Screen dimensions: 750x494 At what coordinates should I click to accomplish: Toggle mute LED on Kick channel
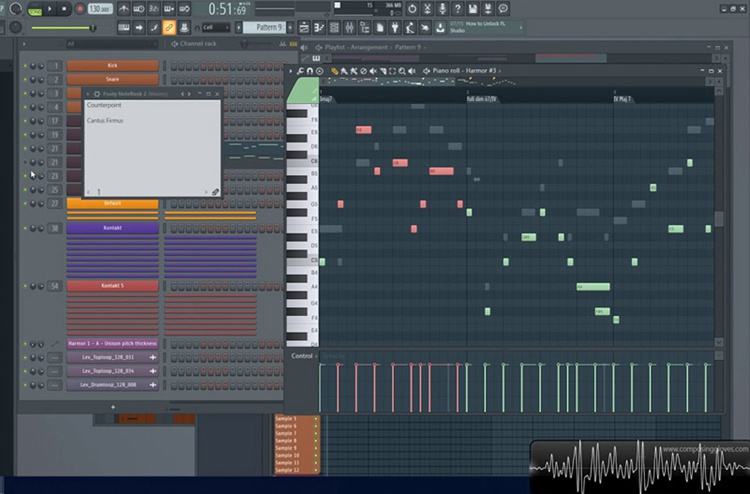(x=24, y=66)
